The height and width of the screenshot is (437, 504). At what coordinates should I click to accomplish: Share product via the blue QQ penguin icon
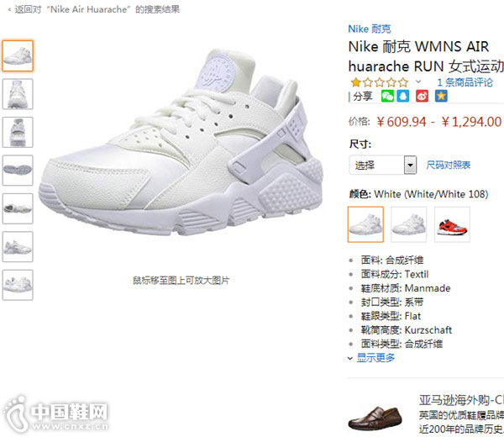(x=402, y=96)
